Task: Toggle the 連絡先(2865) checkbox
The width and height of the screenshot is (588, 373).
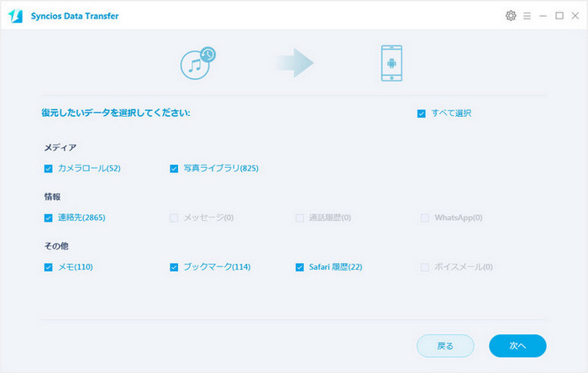Action: (x=49, y=218)
